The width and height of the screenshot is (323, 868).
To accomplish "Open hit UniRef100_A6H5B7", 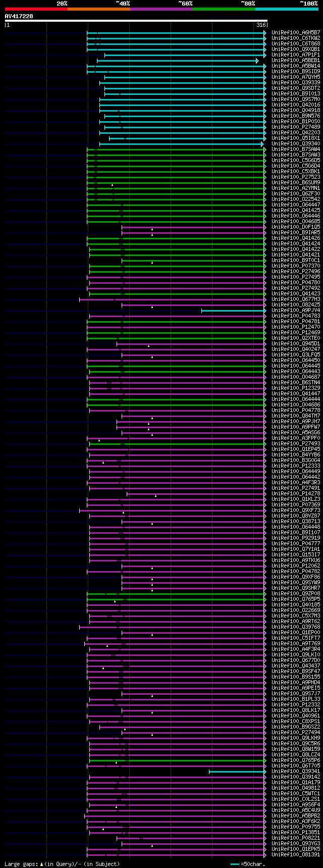I will coord(296,32).
